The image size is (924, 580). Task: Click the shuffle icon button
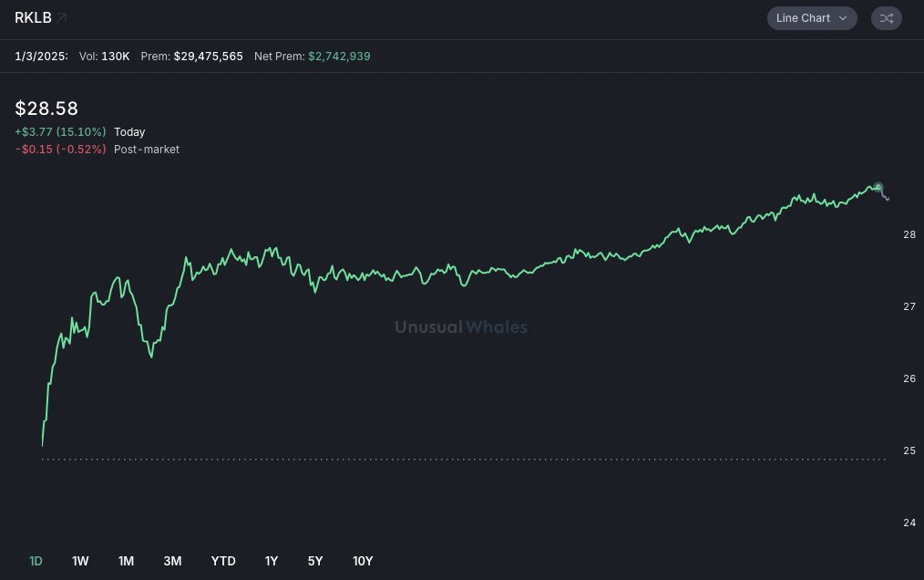click(x=886, y=18)
